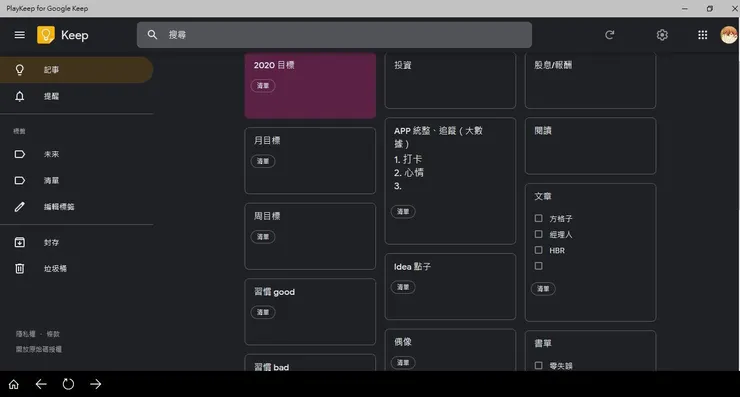Click the 清單 tag on 偶像 note

[403, 363]
